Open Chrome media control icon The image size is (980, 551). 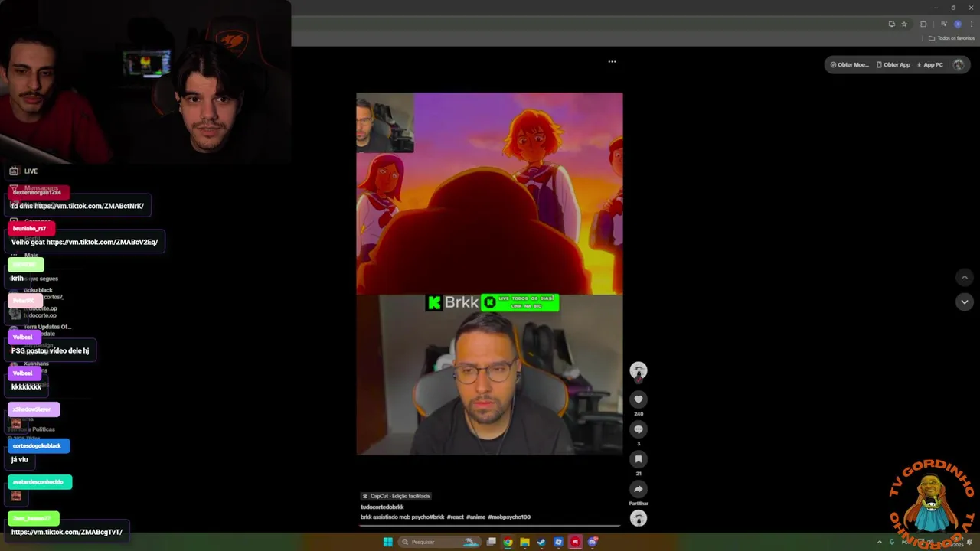pos(944,24)
